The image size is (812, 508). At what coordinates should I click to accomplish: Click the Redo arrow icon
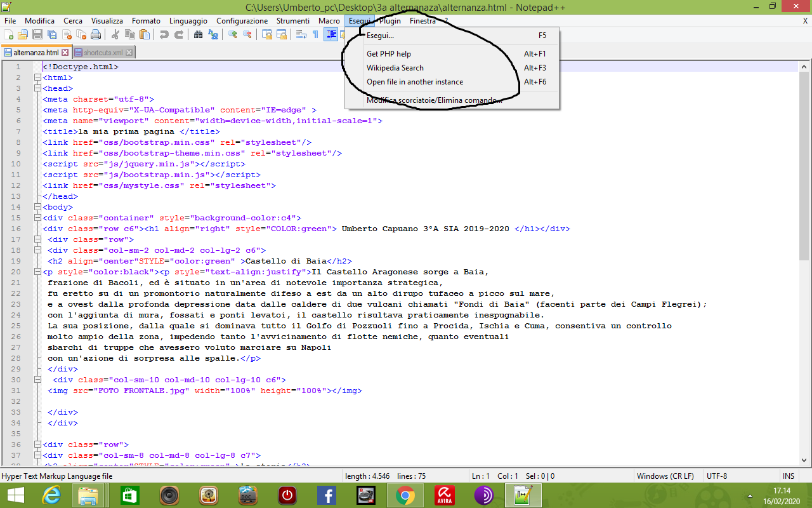(179, 34)
